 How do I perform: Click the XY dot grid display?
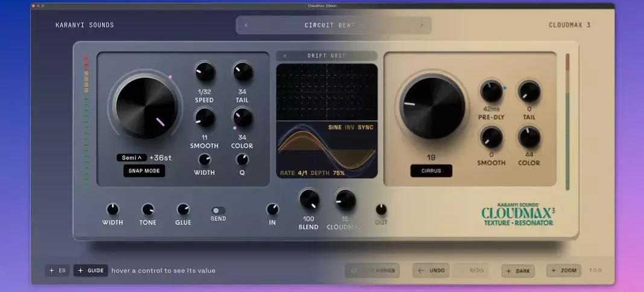point(327,92)
